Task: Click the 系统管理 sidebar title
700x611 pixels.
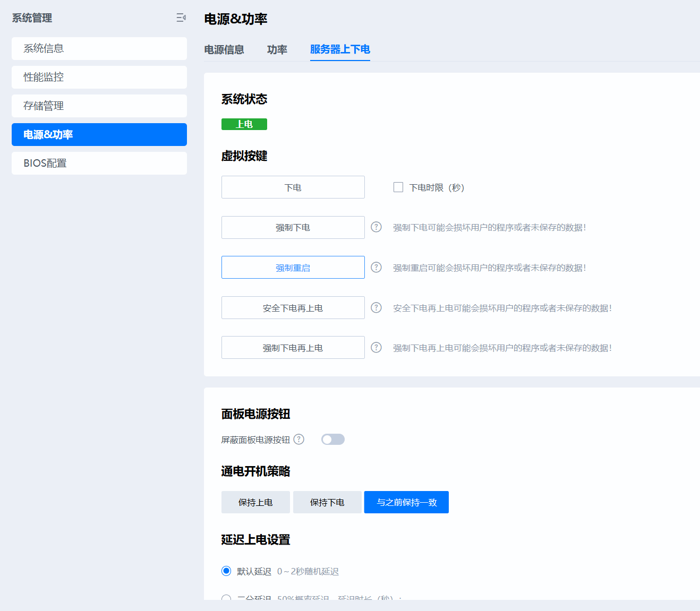Action: [32, 18]
